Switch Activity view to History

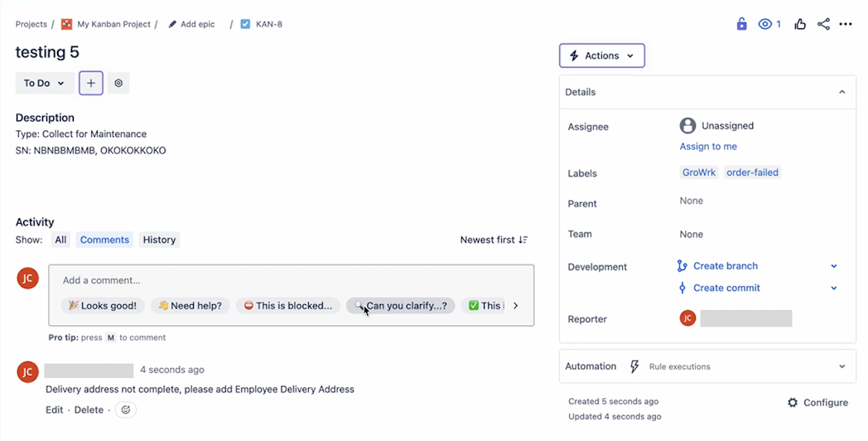[x=159, y=239]
